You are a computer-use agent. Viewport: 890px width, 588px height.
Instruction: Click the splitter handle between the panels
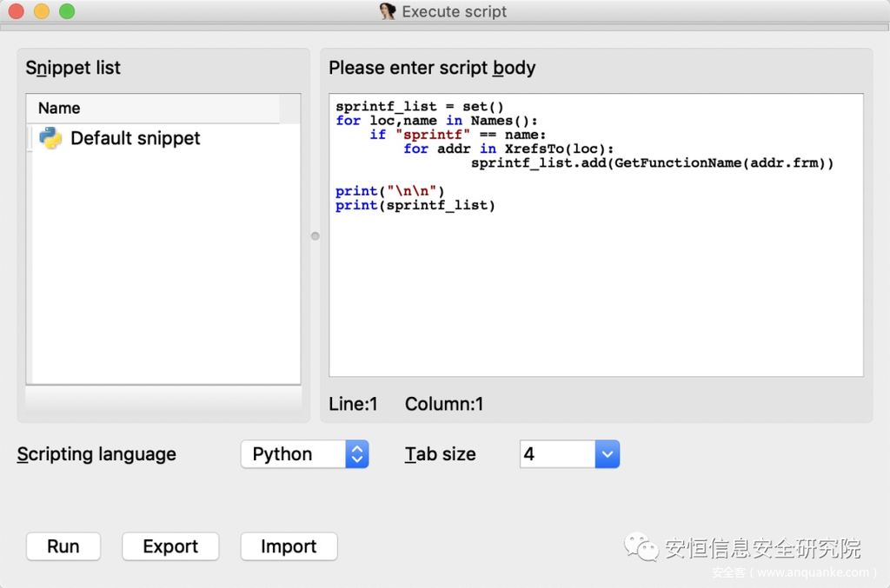tap(315, 236)
